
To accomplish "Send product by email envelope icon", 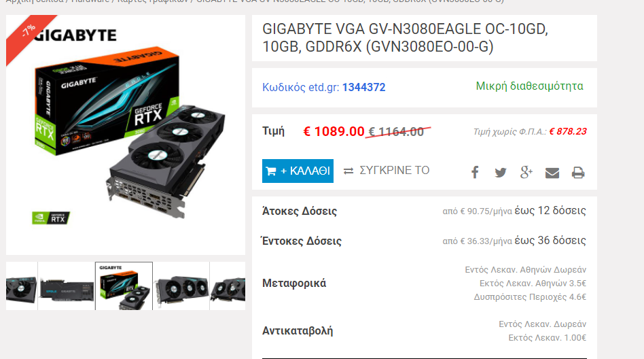I will pos(552,173).
